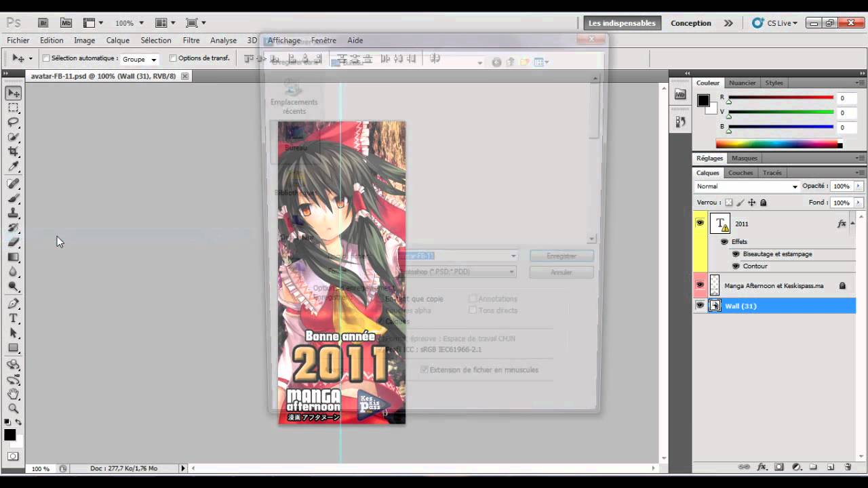The image size is (868, 488).
Task: Toggle the lock transparent pixels icon
Action: coord(729,203)
